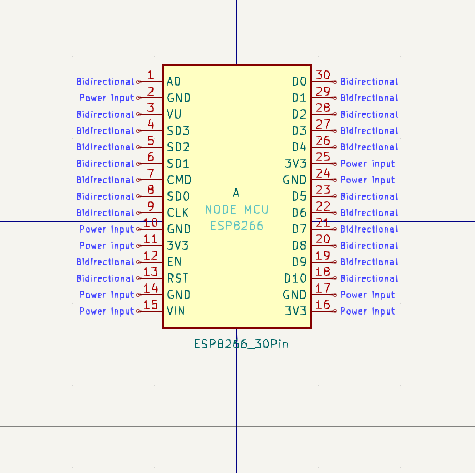Click the EN pin name

(174, 262)
